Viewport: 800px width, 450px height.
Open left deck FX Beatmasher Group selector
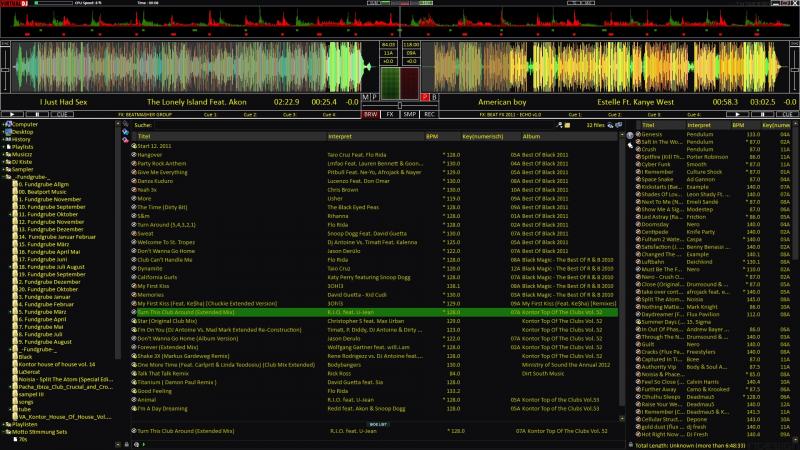(145, 115)
